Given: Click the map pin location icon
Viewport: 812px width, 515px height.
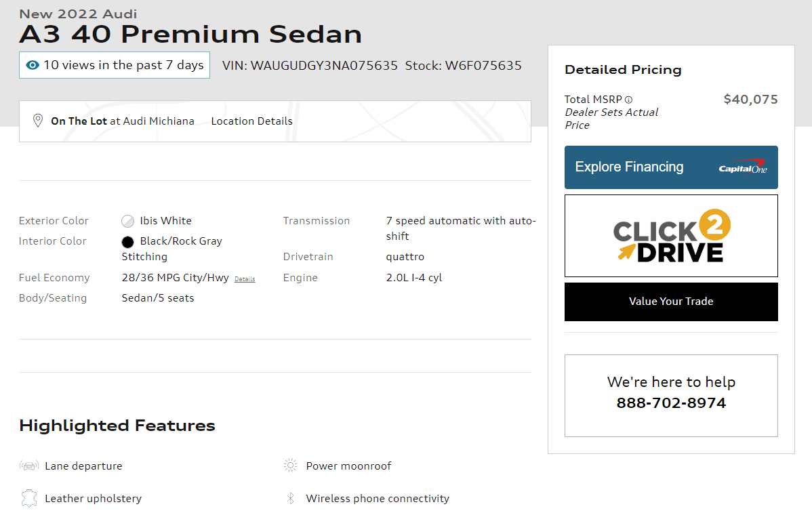Looking at the screenshot, I should click(38, 121).
